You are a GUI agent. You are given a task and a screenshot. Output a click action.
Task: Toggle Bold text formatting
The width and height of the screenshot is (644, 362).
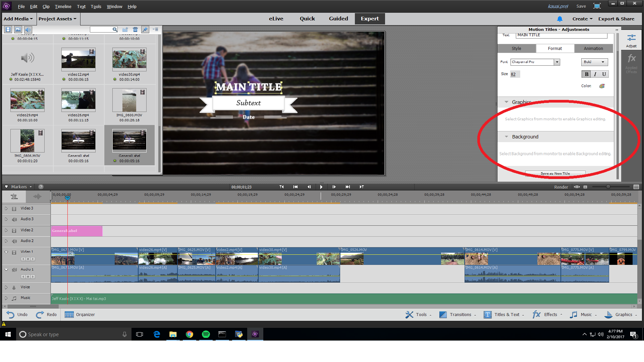(x=586, y=74)
